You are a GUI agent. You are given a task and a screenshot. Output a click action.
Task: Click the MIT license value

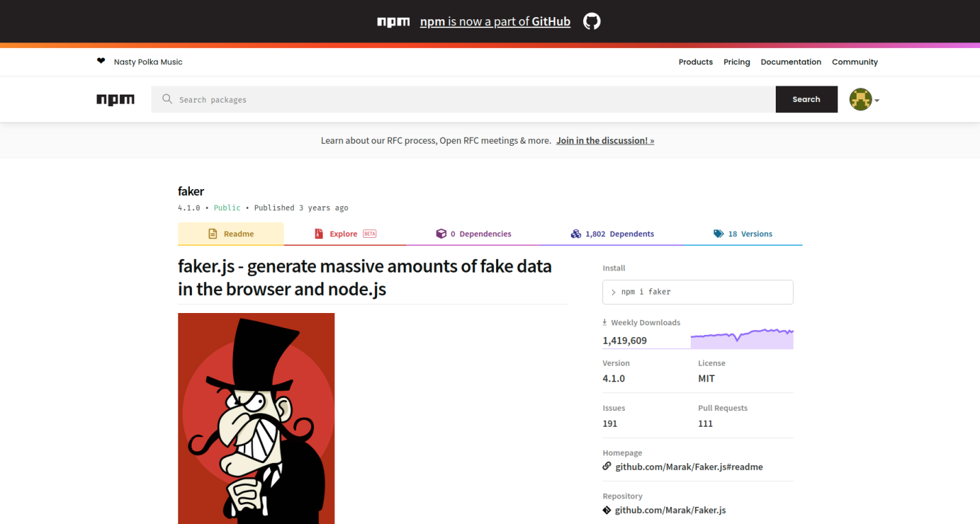click(707, 378)
